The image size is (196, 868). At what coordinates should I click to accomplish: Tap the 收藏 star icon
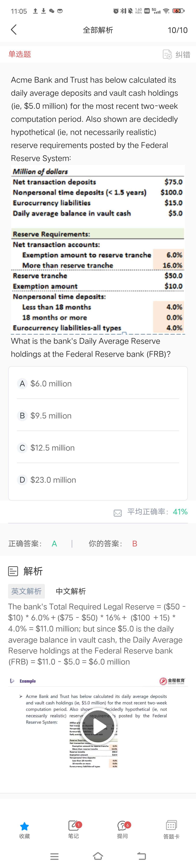pyautogui.click(x=25, y=826)
